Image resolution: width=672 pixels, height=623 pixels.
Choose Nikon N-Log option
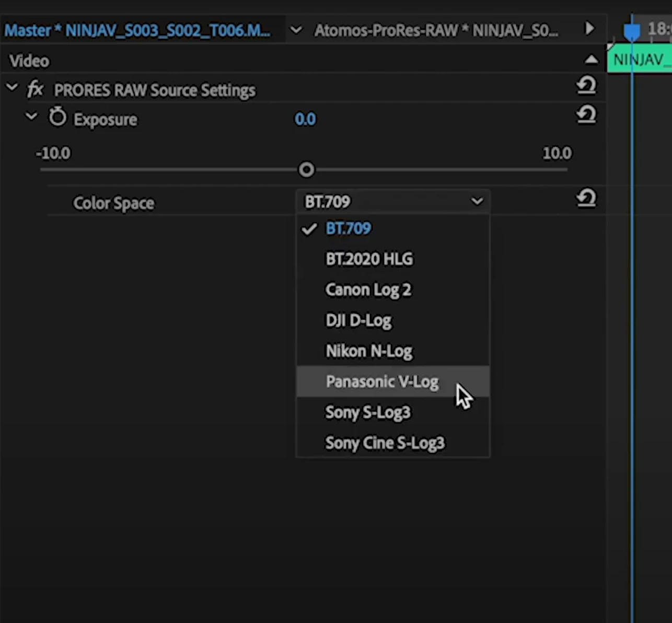(x=392, y=351)
